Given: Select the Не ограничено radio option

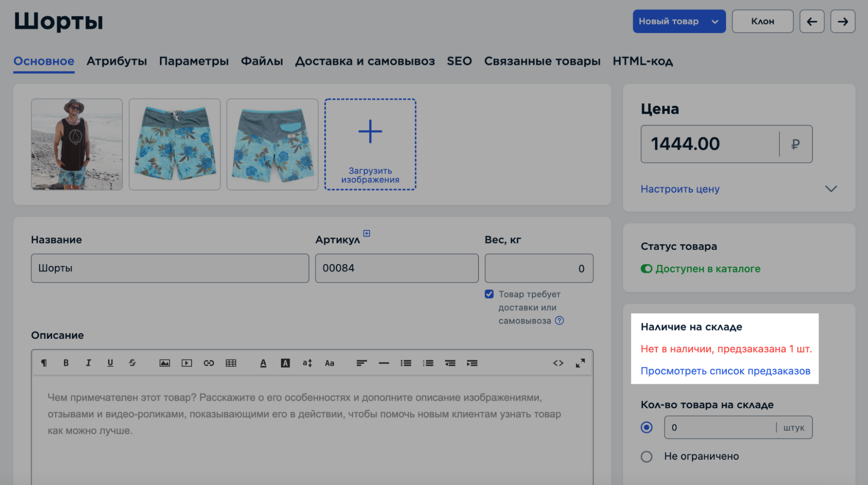Looking at the screenshot, I should tap(647, 456).
